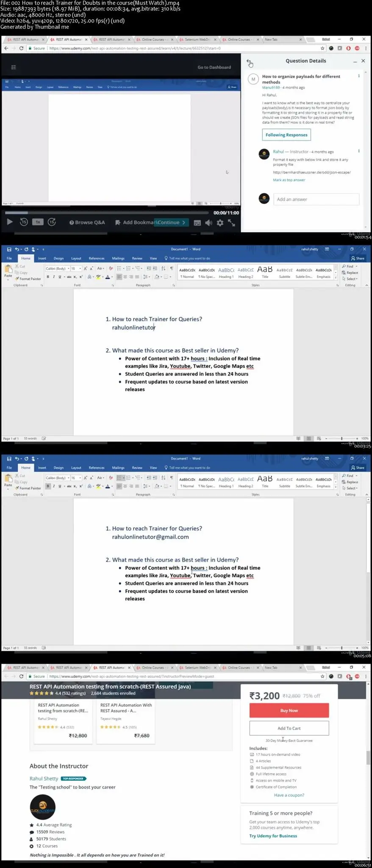Click Underline in the 00:03:25 Word frame
The height and width of the screenshot is (868, 372).
60,277
